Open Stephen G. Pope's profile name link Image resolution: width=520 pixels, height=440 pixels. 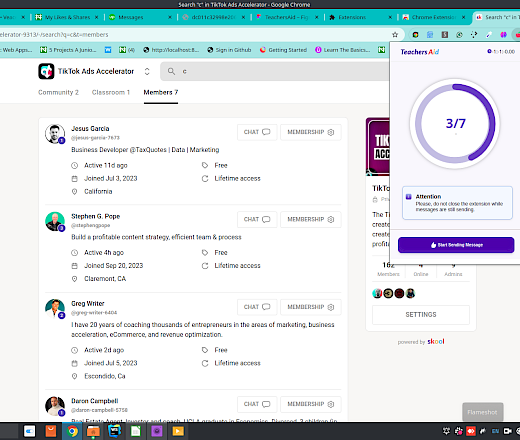coord(95,216)
